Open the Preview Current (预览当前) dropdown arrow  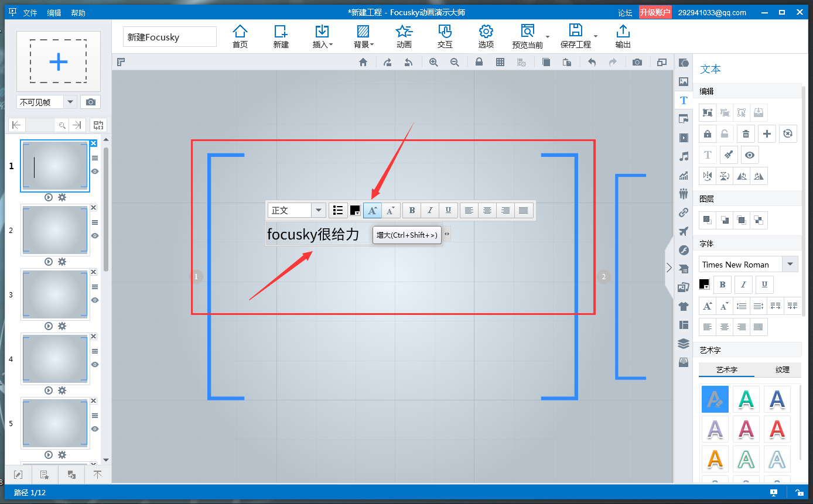(x=548, y=36)
